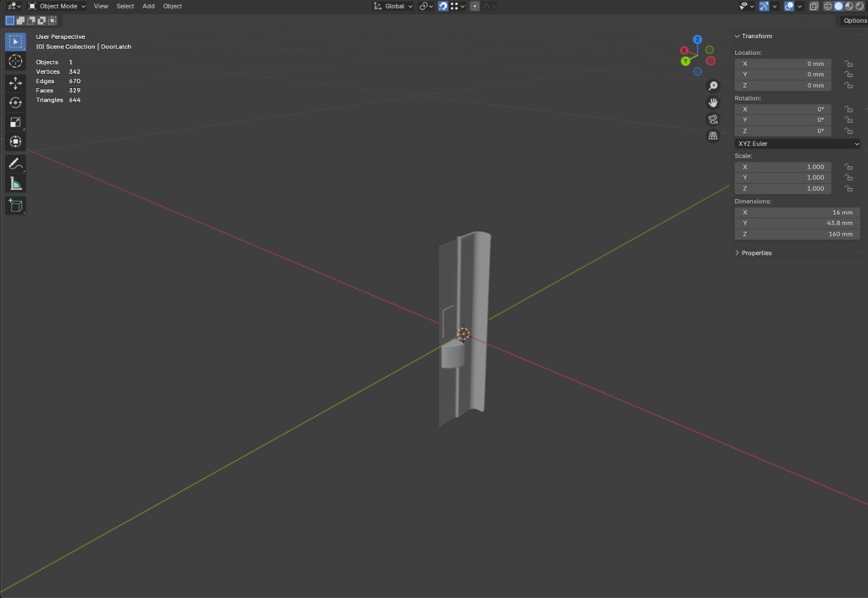Switch to material preview shading
Image resolution: width=868 pixels, height=598 pixels.
[x=849, y=6]
